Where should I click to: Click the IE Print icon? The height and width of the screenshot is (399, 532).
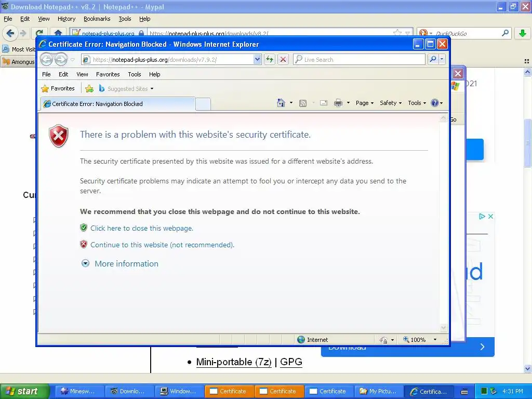(x=338, y=103)
